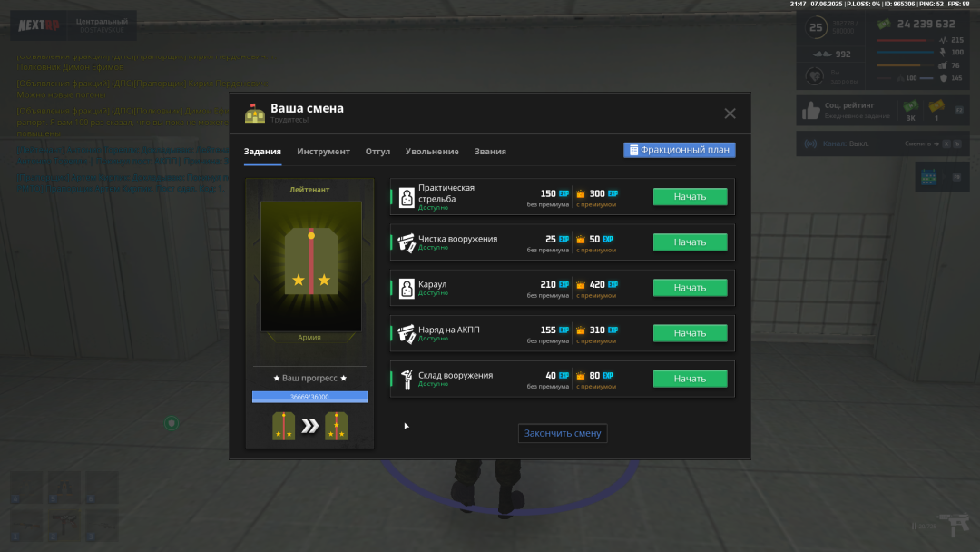Click the progress bar 36669/36000
The image size is (980, 552).
click(309, 397)
